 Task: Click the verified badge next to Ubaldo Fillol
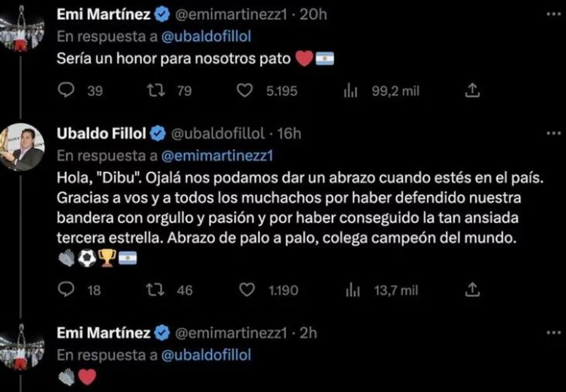[x=157, y=133]
